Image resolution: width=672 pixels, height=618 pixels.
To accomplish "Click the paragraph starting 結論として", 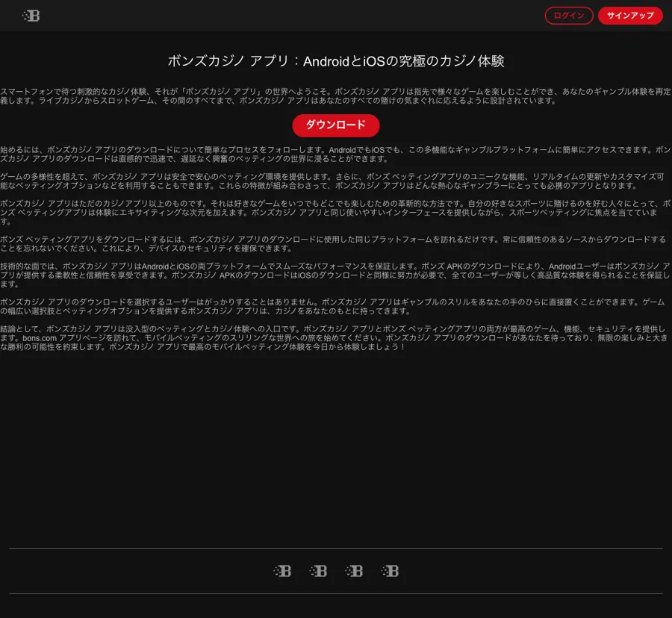I will 335,338.
